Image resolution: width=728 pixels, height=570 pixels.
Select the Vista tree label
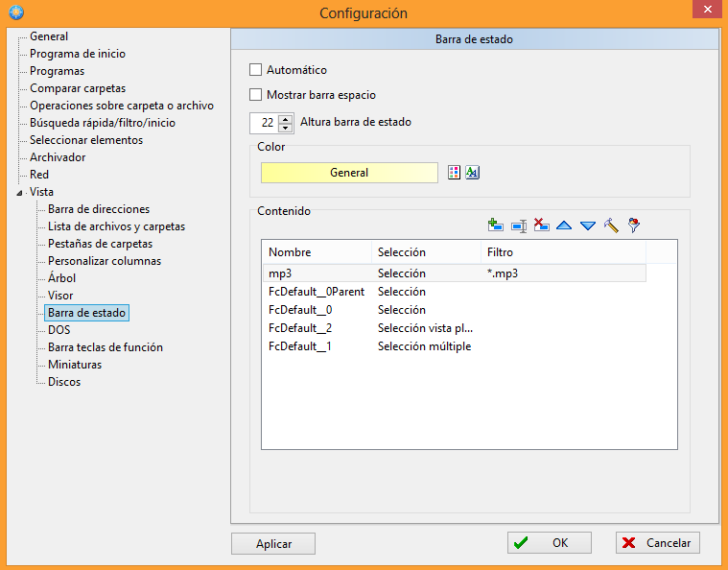[41, 191]
